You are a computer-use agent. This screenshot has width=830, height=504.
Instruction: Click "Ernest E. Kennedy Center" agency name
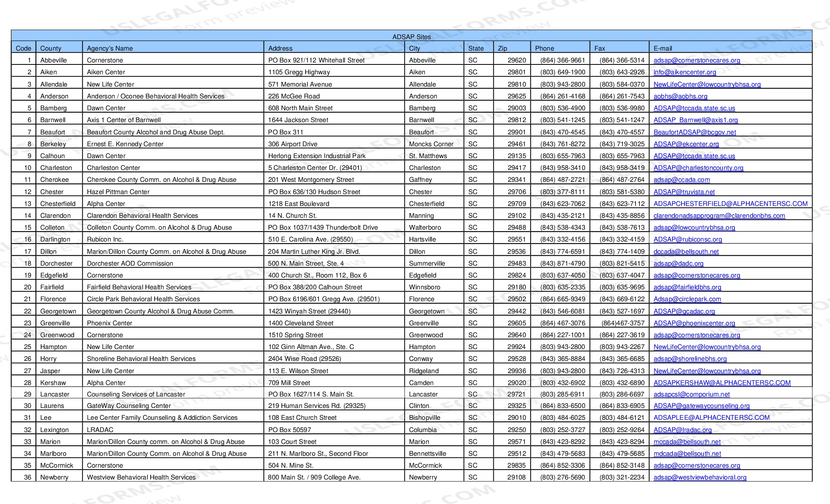tap(125, 144)
